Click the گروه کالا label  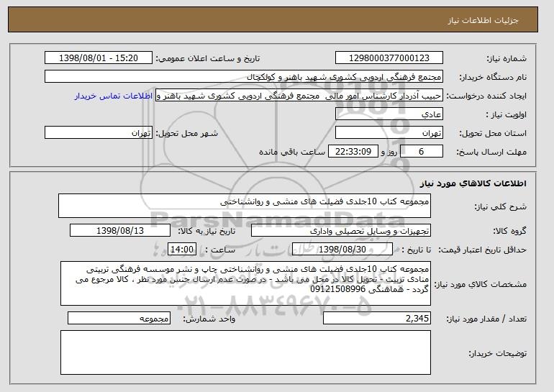(x=509, y=231)
